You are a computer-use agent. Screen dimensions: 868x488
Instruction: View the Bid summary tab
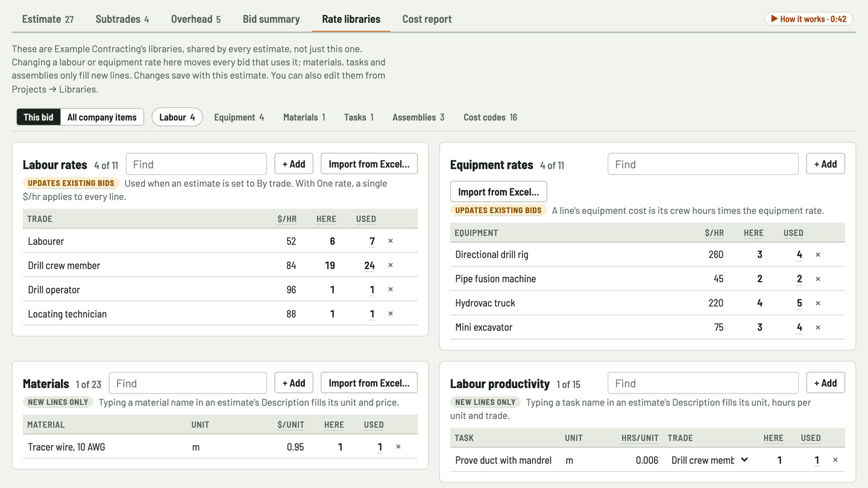[271, 19]
